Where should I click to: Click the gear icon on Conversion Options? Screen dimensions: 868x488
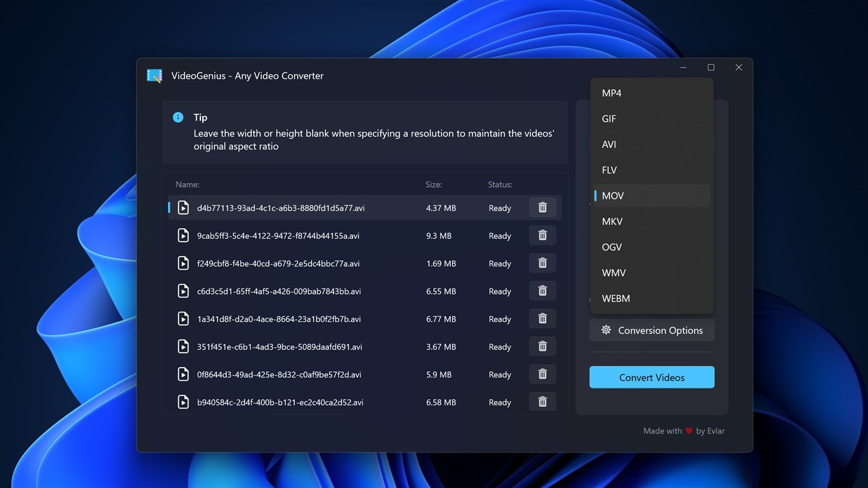[x=606, y=330]
